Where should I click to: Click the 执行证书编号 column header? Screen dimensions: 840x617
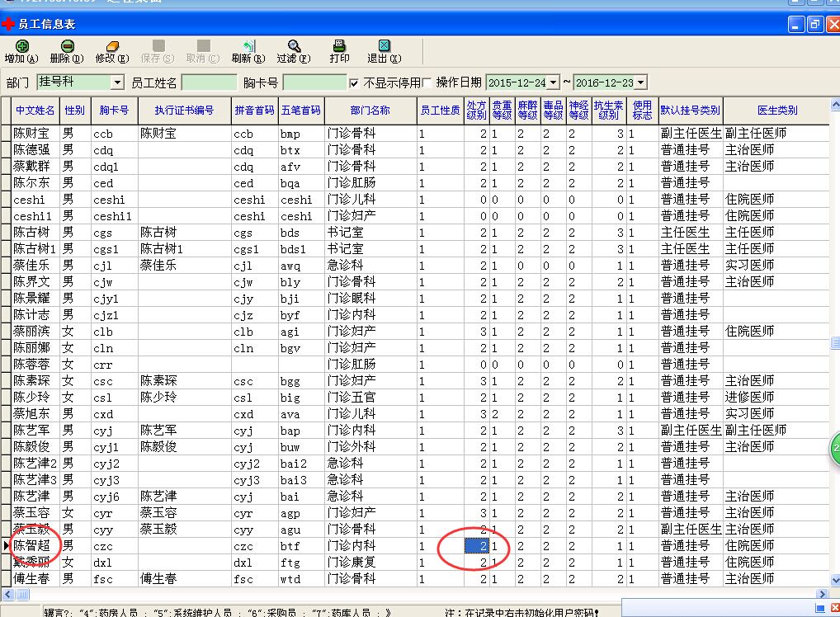tap(184, 111)
